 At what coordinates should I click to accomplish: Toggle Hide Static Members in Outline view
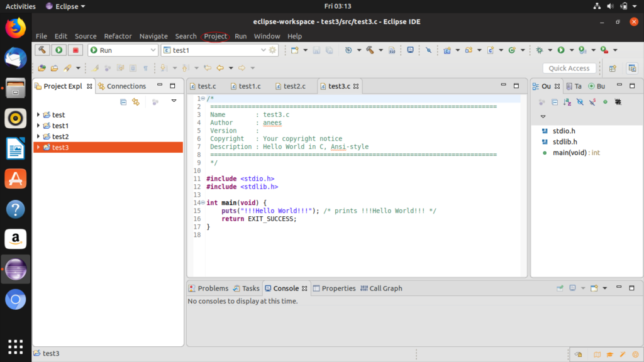[x=592, y=102]
